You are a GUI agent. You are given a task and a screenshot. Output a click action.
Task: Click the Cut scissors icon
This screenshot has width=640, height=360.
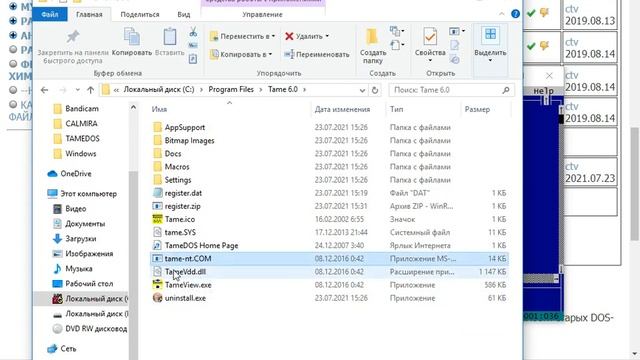coord(193,32)
